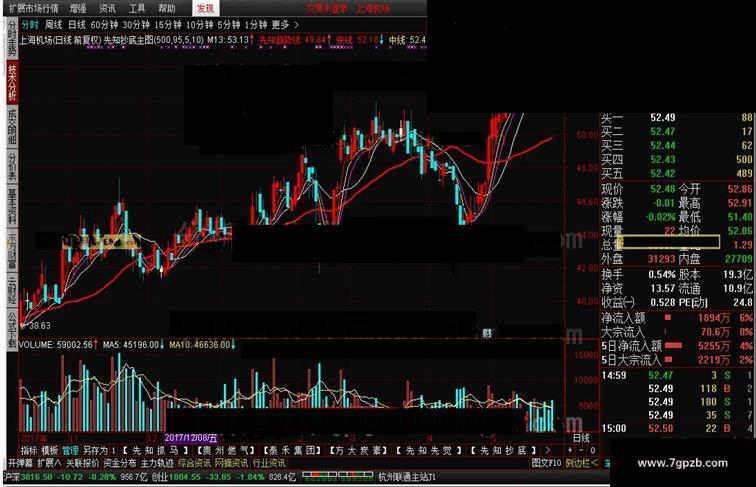Click 沪深 index value 3816.50
Viewport: 756px width, 487px height.
(x=36, y=477)
